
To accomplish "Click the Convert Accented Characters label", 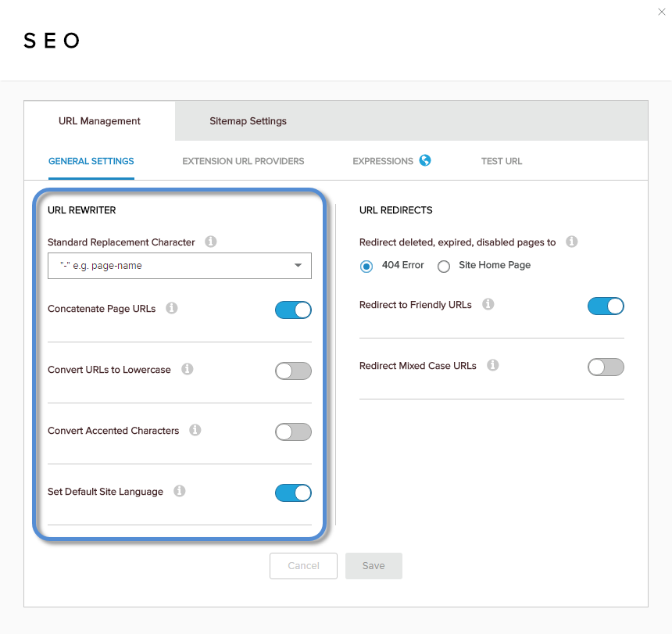I will pos(113,431).
